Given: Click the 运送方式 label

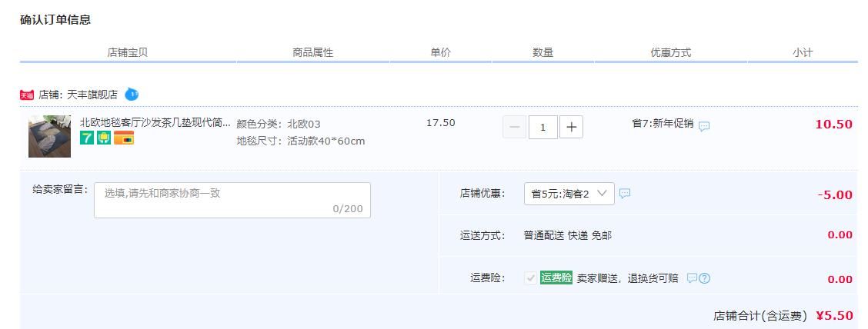Looking at the screenshot, I should click(x=482, y=235).
